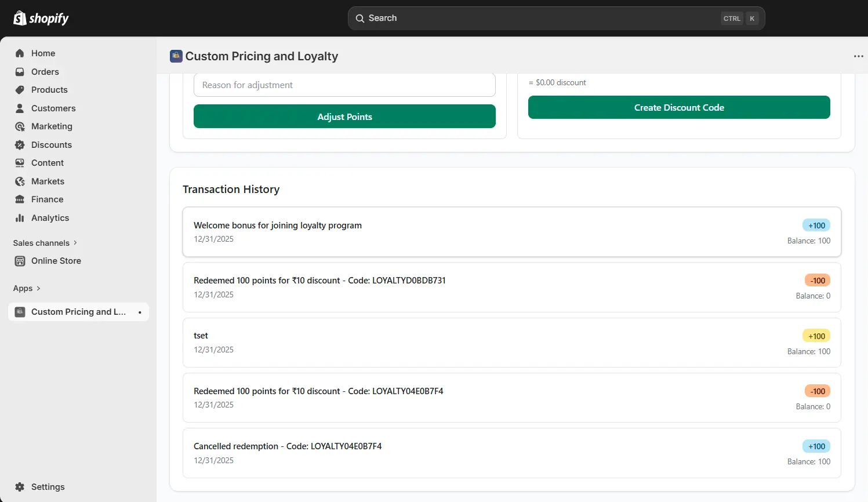
Task: Open the Products section icon
Action: [20, 90]
